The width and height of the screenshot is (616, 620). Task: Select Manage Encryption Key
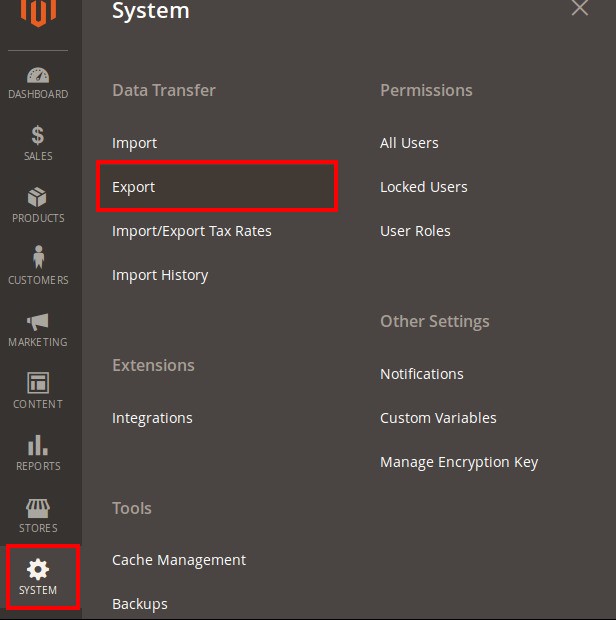[459, 462]
